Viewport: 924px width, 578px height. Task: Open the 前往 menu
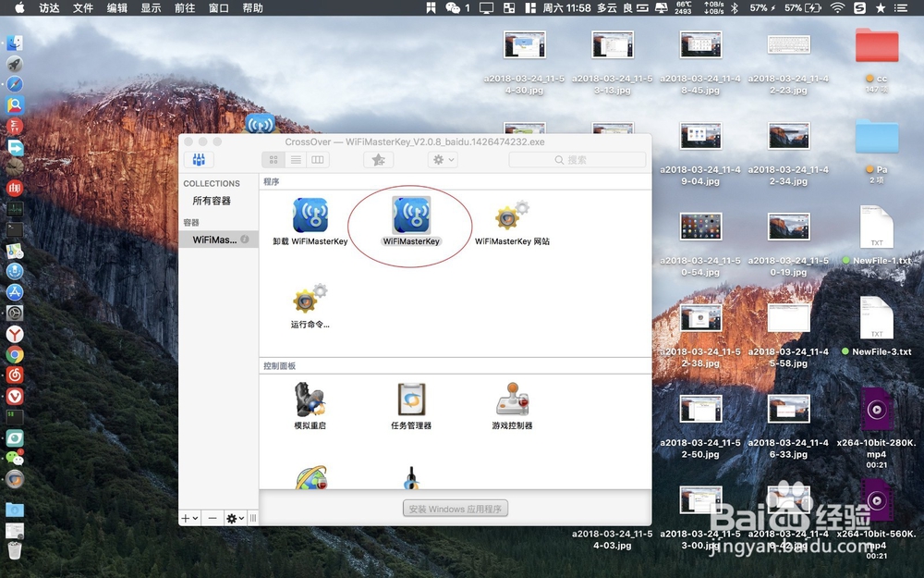(x=185, y=7)
